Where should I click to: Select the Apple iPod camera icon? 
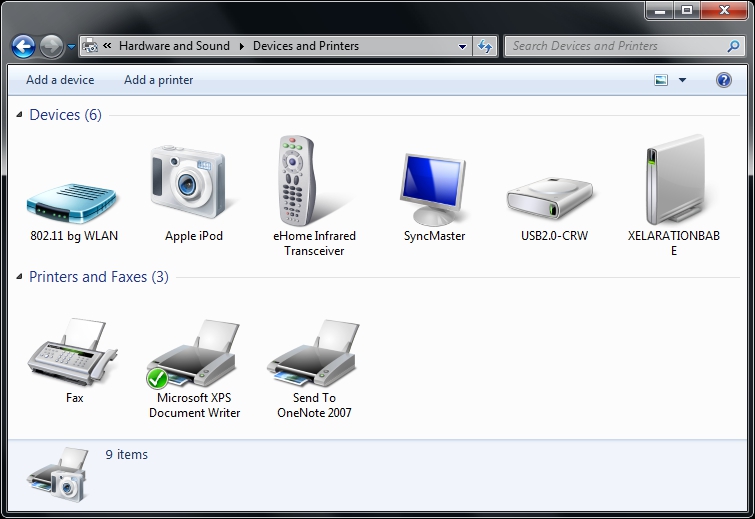(x=189, y=182)
